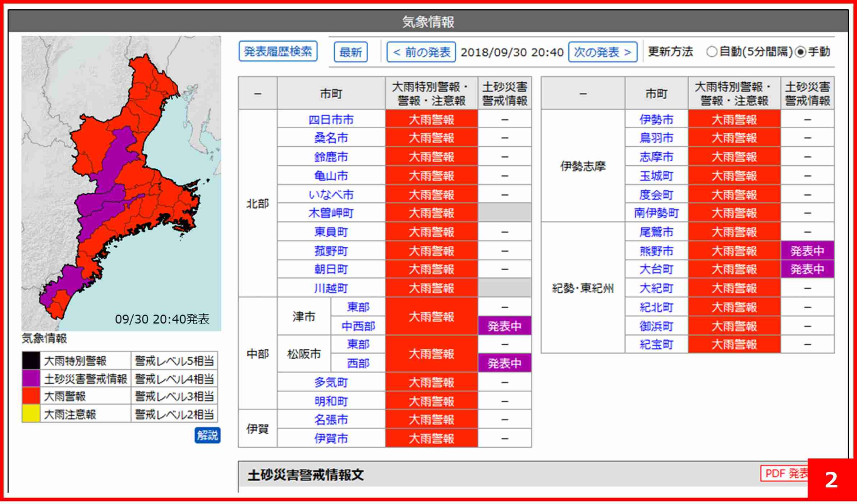Open the 名張市 city link
Image resolution: width=857 pixels, height=504 pixels.
(x=331, y=420)
